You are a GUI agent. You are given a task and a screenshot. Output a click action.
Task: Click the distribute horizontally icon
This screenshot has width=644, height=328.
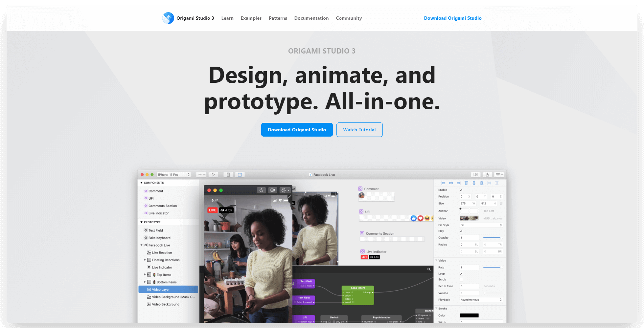click(x=489, y=183)
